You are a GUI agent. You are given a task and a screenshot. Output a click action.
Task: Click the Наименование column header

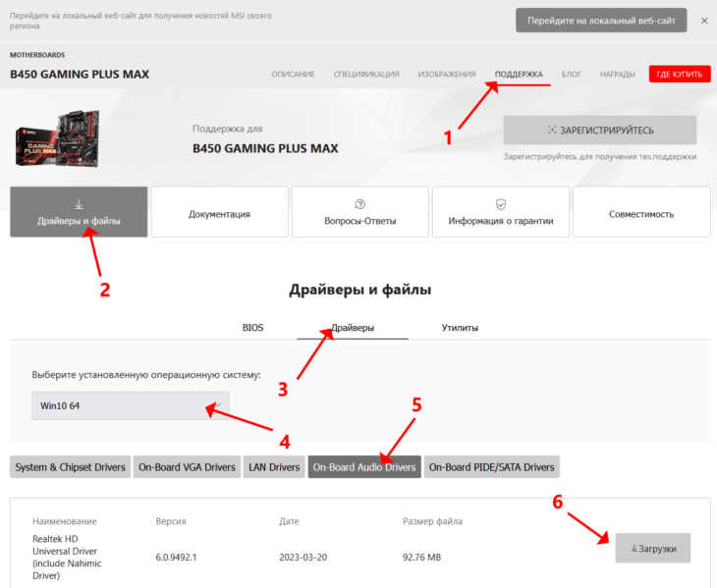65,521
